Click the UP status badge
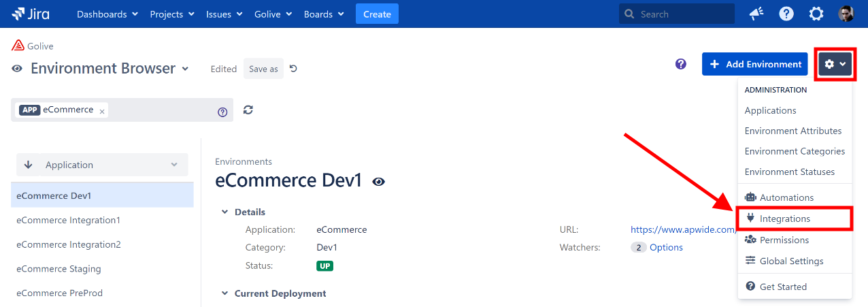 pos(325,265)
